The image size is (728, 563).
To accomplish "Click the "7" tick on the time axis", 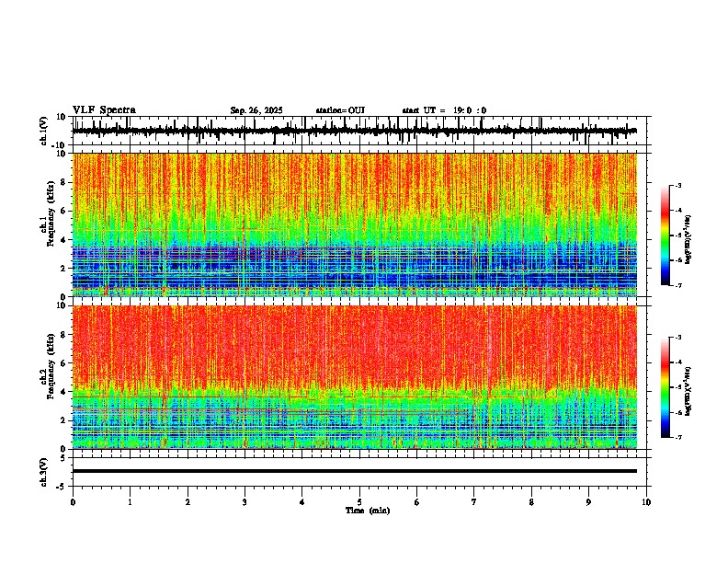I will [474, 502].
